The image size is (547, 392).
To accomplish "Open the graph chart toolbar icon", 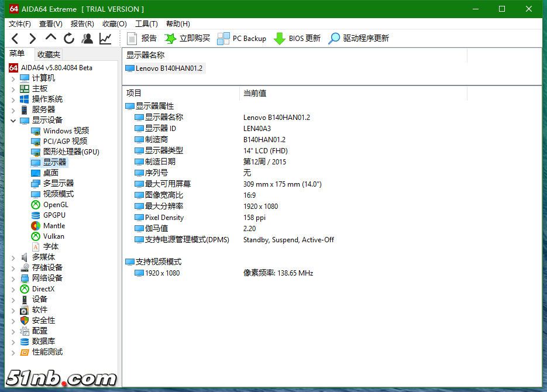I will [x=105, y=39].
